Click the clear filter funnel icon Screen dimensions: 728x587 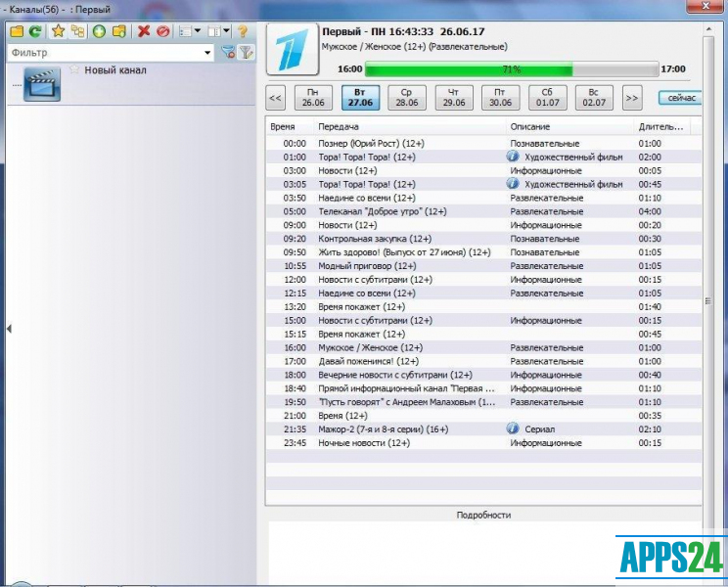(228, 53)
